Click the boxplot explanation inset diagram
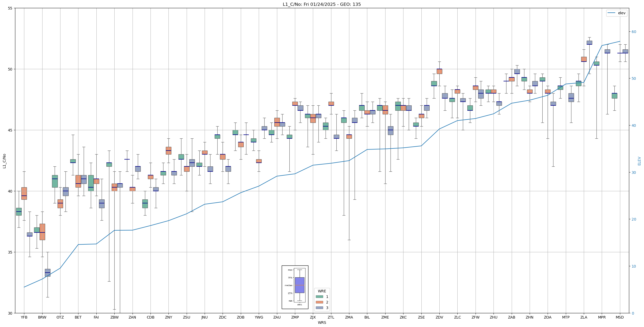This screenshot has width=644, height=327. (x=295, y=287)
